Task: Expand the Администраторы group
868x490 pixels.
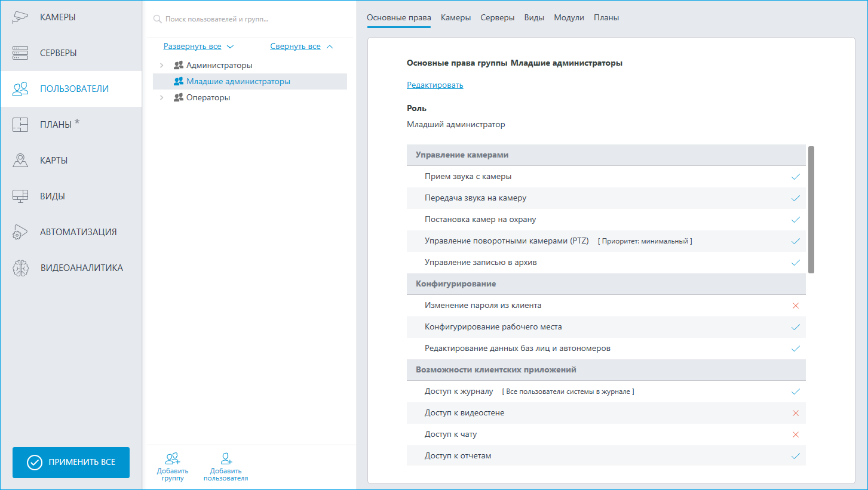Action: click(x=162, y=65)
